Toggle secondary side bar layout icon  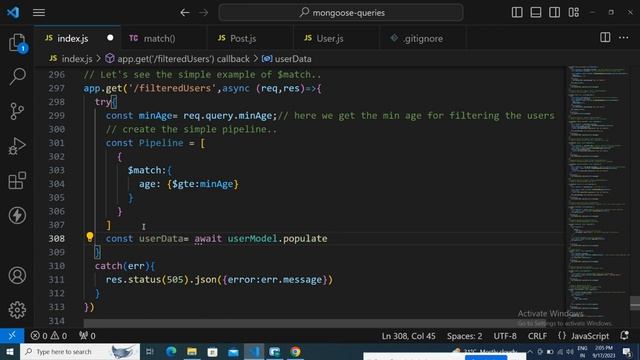[x=554, y=12]
